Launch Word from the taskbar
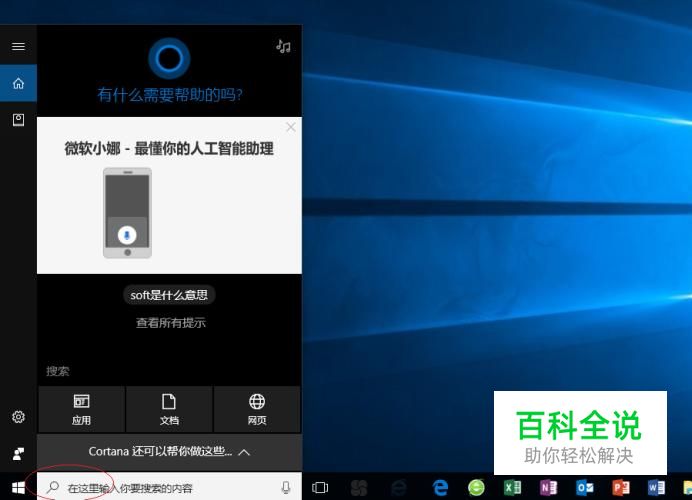The height and width of the screenshot is (500, 692). pyautogui.click(x=656, y=487)
